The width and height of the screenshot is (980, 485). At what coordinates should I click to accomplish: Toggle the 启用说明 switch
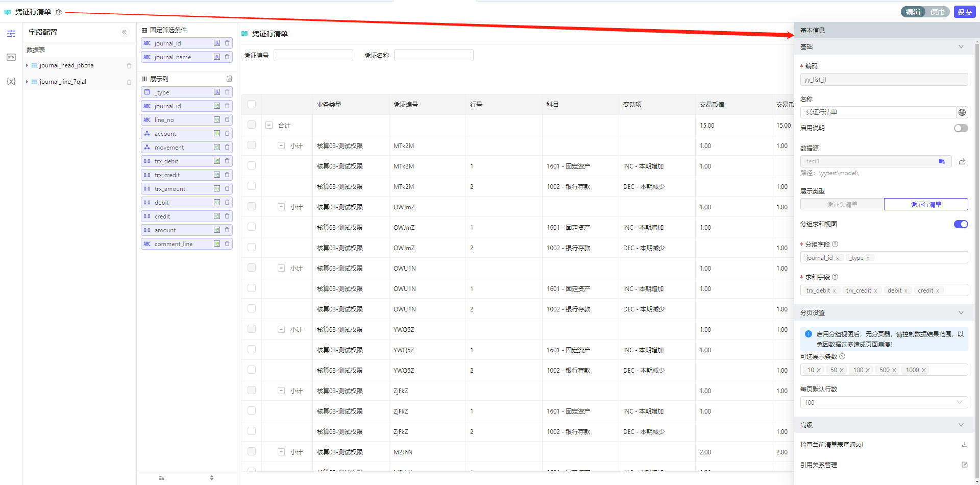(961, 128)
